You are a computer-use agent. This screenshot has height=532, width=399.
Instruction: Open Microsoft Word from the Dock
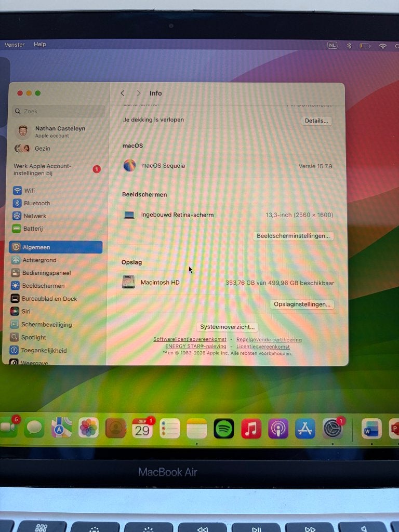click(x=371, y=429)
